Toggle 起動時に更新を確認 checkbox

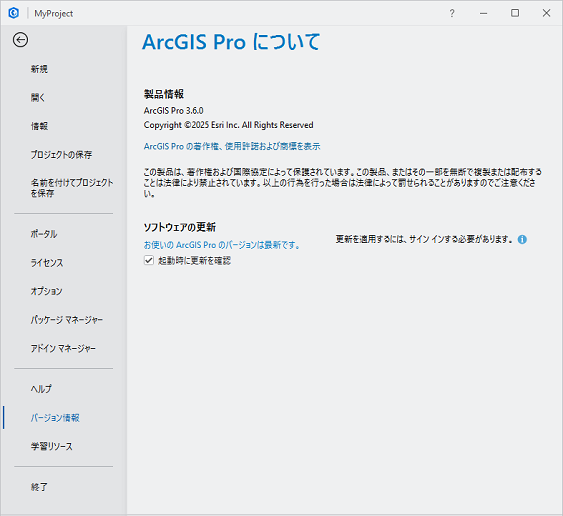(149, 260)
